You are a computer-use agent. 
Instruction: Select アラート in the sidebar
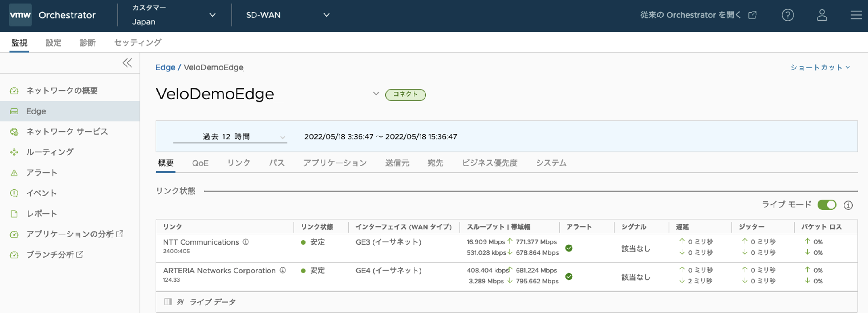[x=42, y=173]
